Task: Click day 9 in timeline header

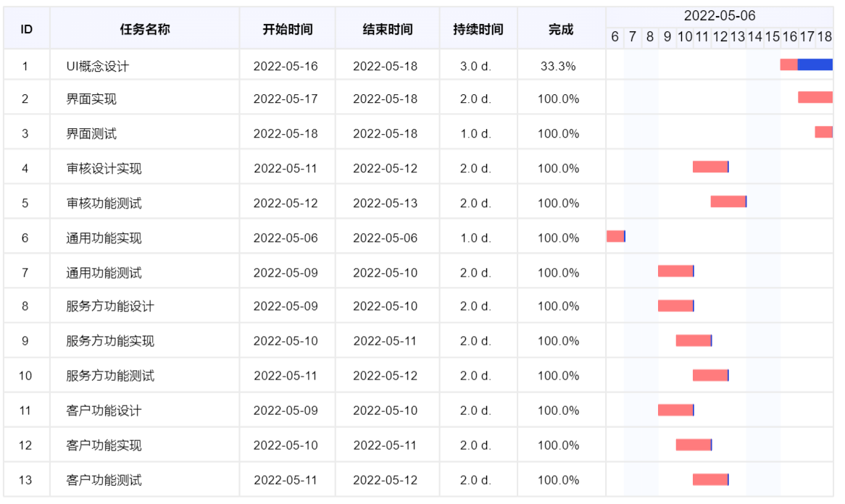Action: [x=667, y=37]
